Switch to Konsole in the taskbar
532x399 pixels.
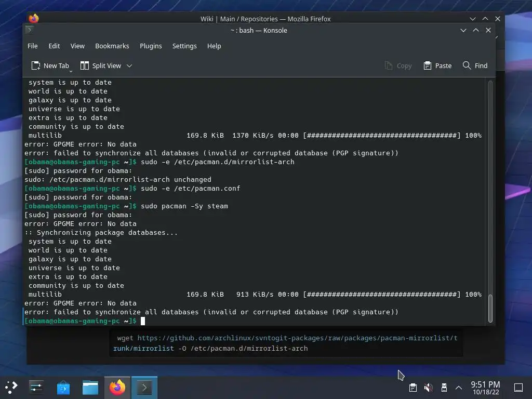(x=144, y=387)
